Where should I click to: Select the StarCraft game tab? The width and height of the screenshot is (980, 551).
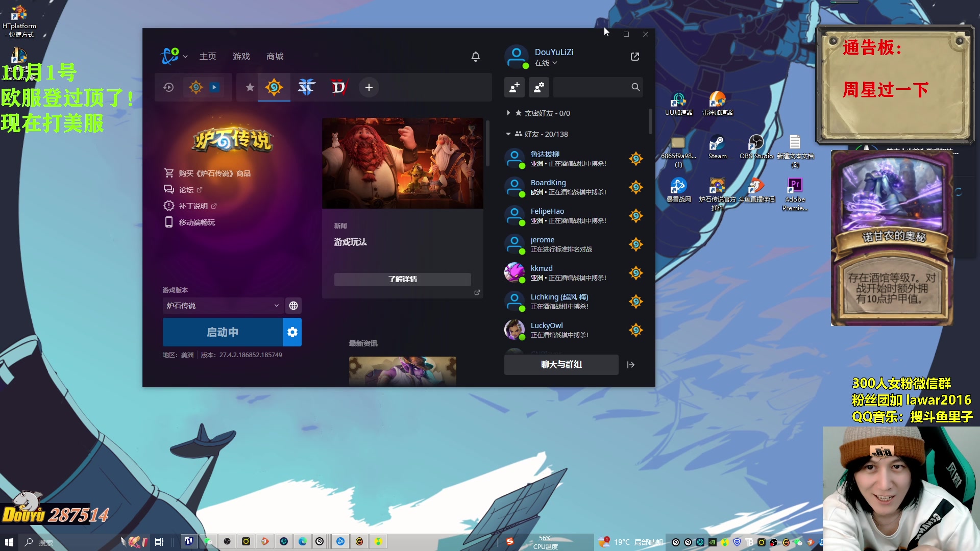click(306, 87)
